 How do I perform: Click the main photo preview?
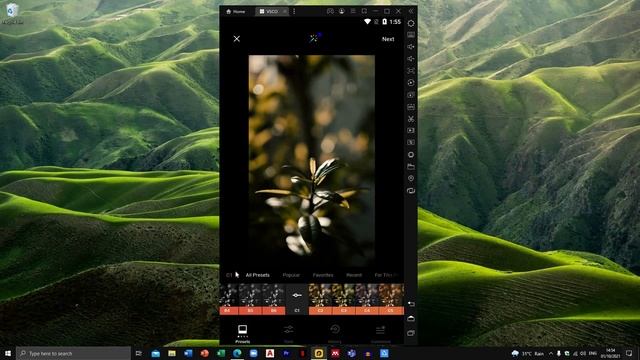coord(312,161)
